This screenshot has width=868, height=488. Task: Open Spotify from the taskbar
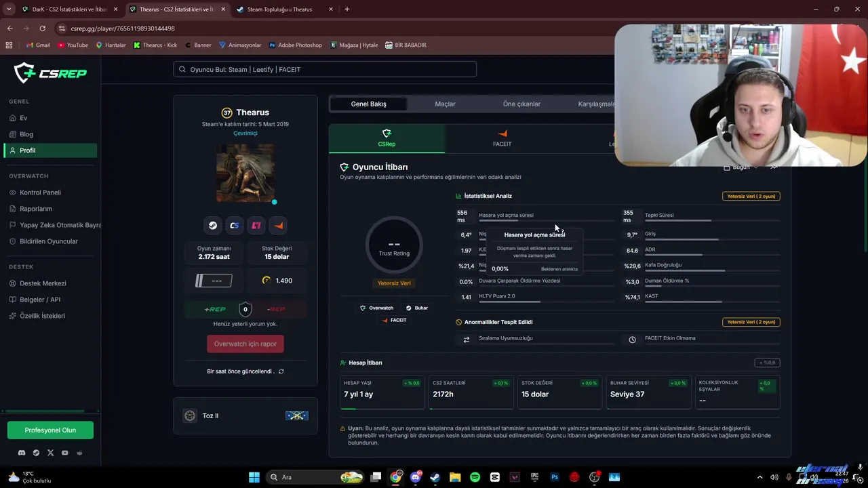(475, 477)
